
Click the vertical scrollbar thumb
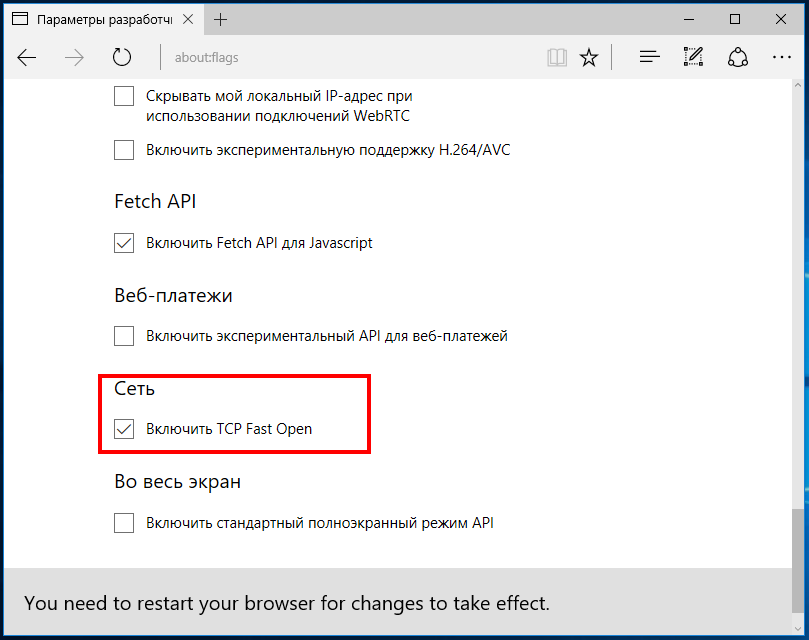click(798, 561)
